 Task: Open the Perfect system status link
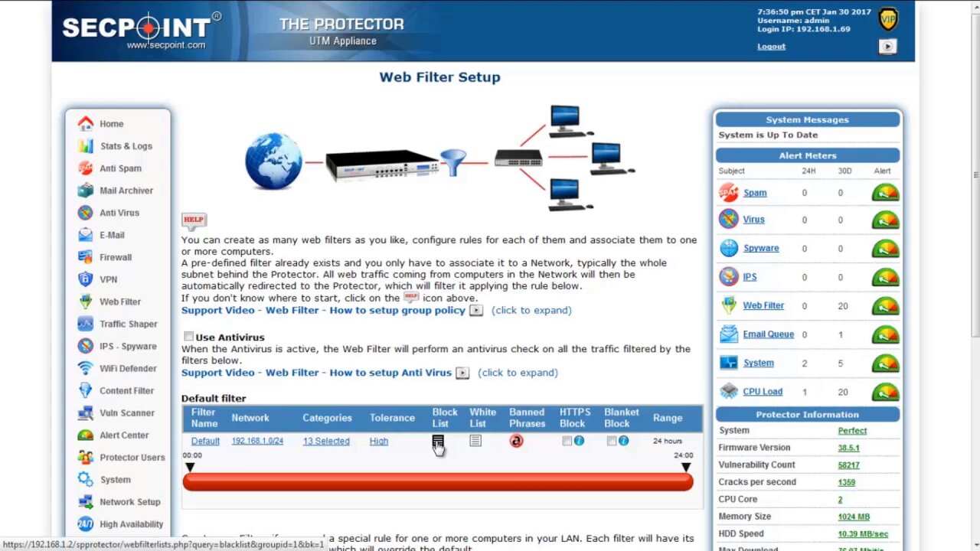click(852, 430)
